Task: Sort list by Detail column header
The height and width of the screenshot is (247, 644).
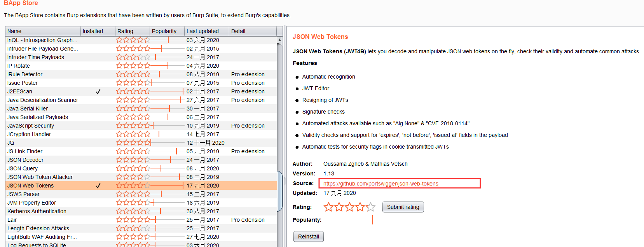Action: pos(253,31)
